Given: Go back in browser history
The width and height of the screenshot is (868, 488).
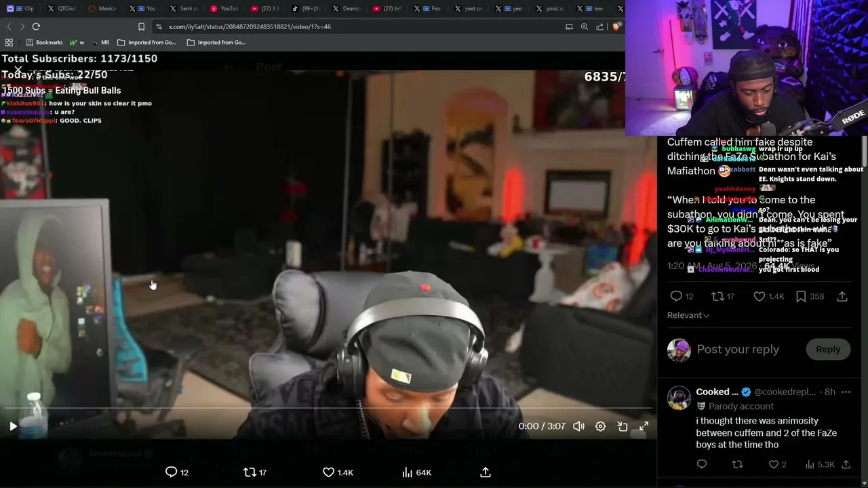Looking at the screenshot, I should click(x=9, y=26).
